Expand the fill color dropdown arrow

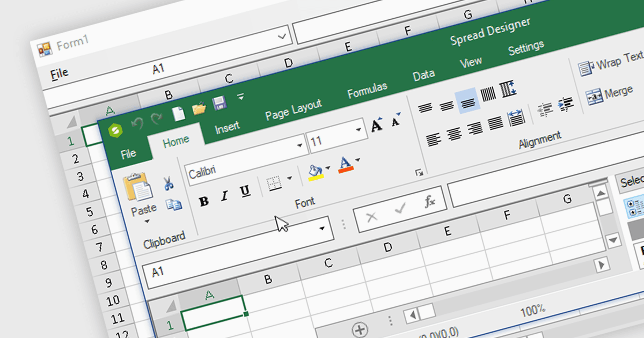tap(328, 168)
